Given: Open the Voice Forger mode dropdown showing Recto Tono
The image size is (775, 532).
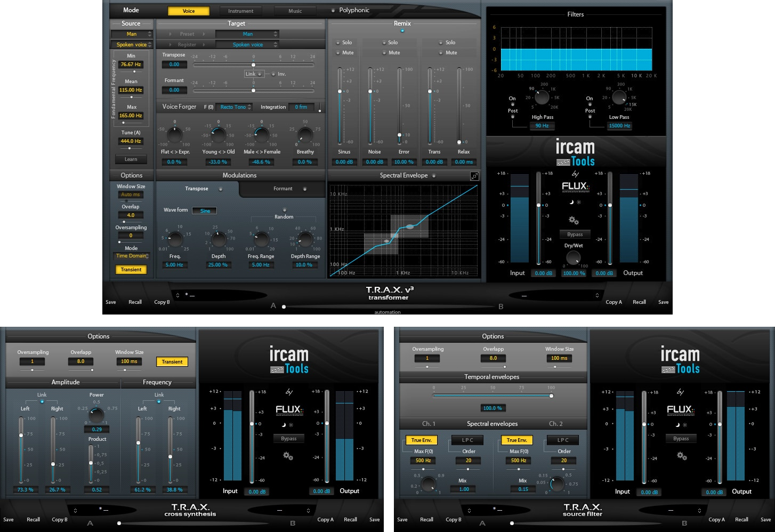Looking at the screenshot, I should [x=234, y=107].
